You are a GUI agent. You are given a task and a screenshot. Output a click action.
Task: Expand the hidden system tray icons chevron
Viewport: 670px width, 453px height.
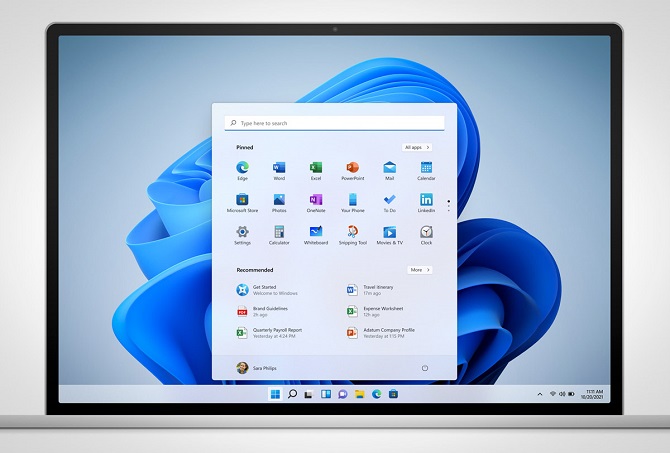[539, 394]
